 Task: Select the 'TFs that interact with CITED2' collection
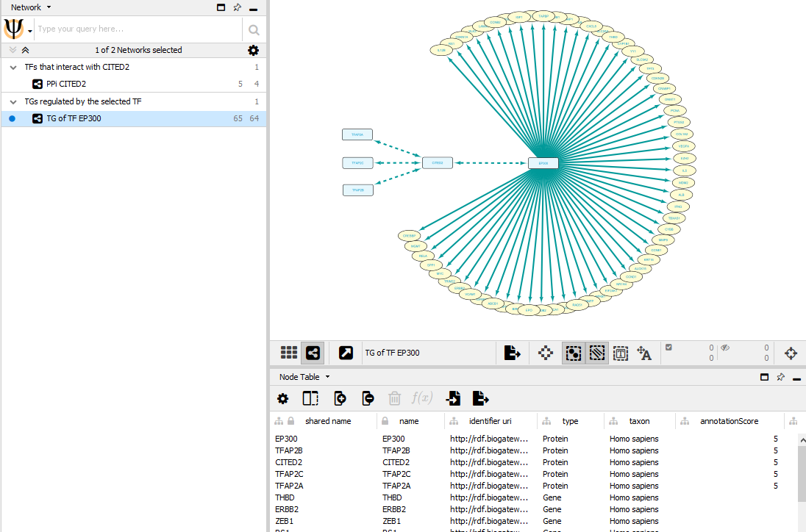134,67
